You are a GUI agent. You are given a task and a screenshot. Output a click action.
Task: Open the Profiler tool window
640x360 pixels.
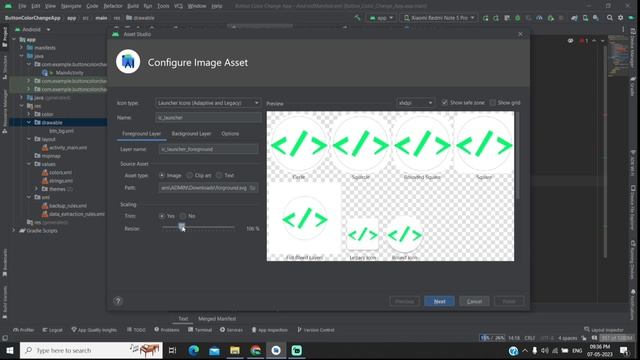click(x=24, y=330)
